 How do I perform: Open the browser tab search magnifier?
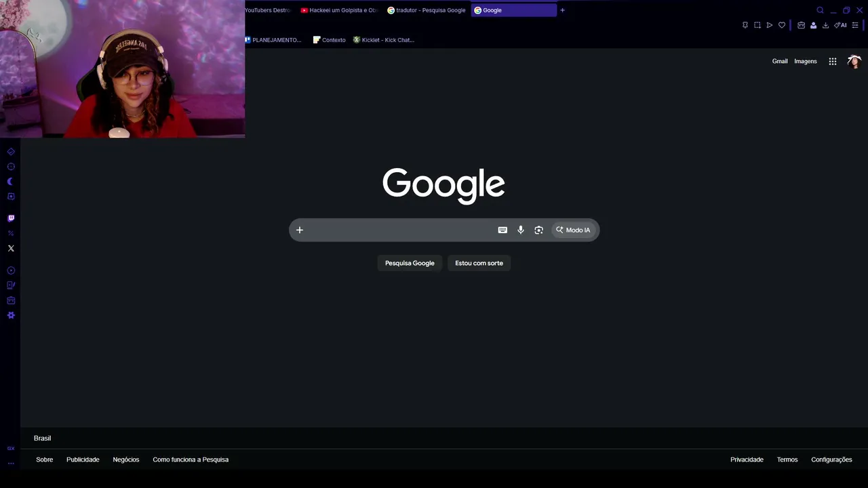[x=820, y=10]
